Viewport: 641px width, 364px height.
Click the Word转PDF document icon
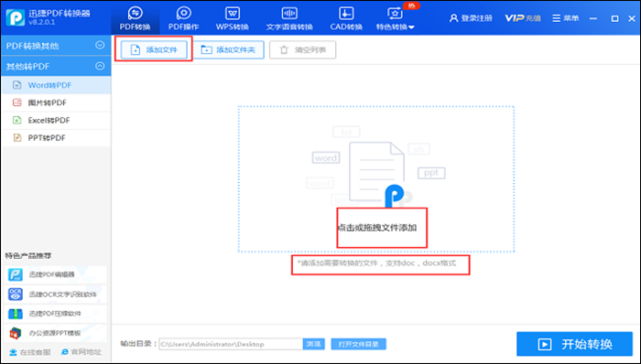pos(16,85)
